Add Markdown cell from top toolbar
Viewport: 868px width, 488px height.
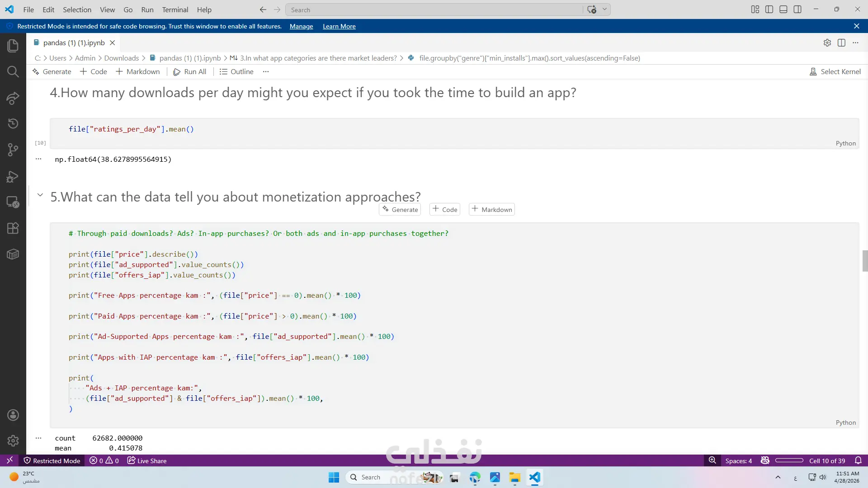point(137,71)
